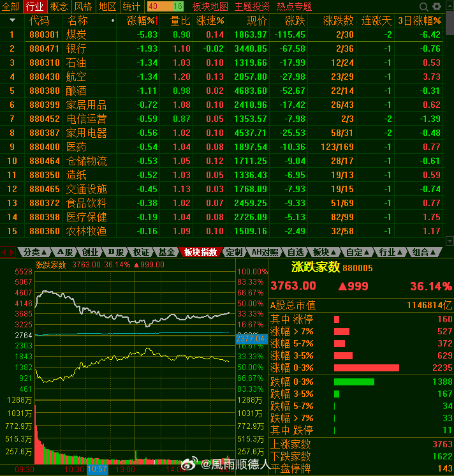Expand the 组合▲ bottom tab
454x476 pixels.
[x=423, y=252]
